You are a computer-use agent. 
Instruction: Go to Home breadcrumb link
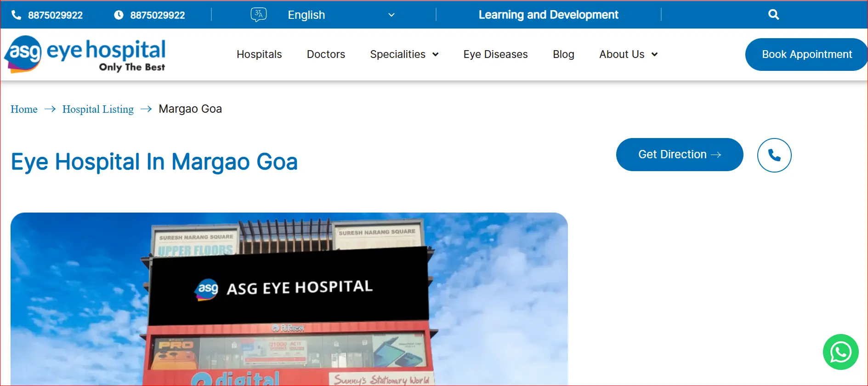(x=24, y=109)
